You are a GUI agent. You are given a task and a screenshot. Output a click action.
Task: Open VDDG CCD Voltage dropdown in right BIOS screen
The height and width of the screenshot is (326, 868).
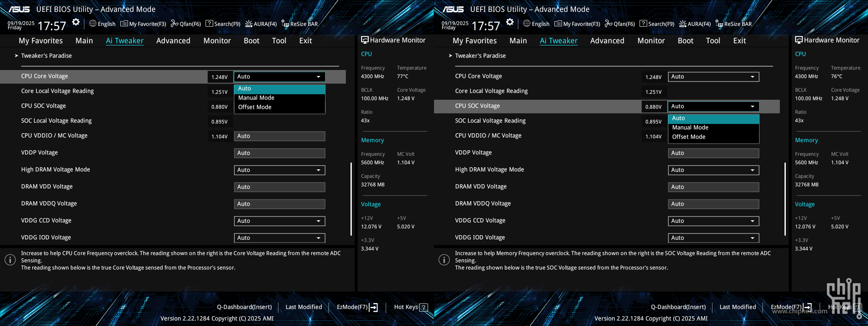click(714, 221)
